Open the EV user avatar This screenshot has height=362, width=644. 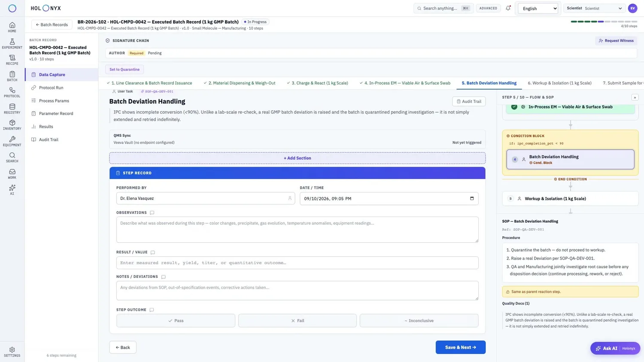(x=632, y=8)
